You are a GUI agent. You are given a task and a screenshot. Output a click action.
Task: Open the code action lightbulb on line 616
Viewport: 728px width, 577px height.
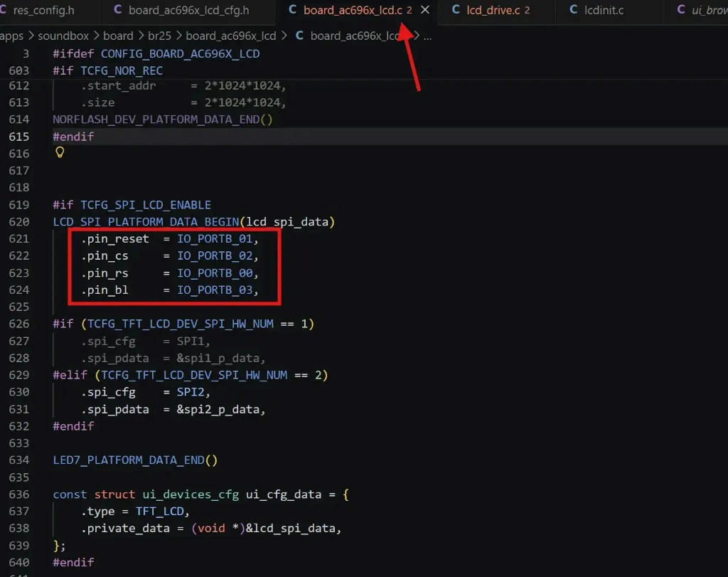pos(60,152)
